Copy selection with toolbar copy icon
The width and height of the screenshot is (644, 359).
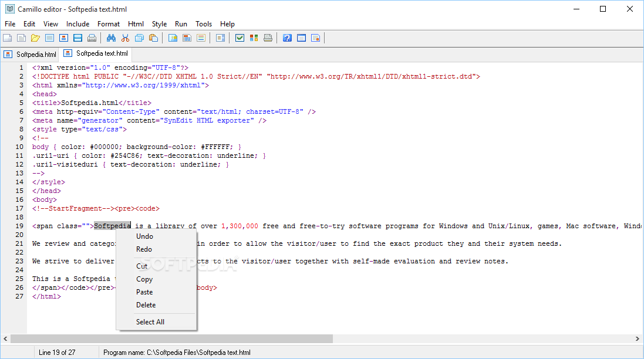pos(139,38)
